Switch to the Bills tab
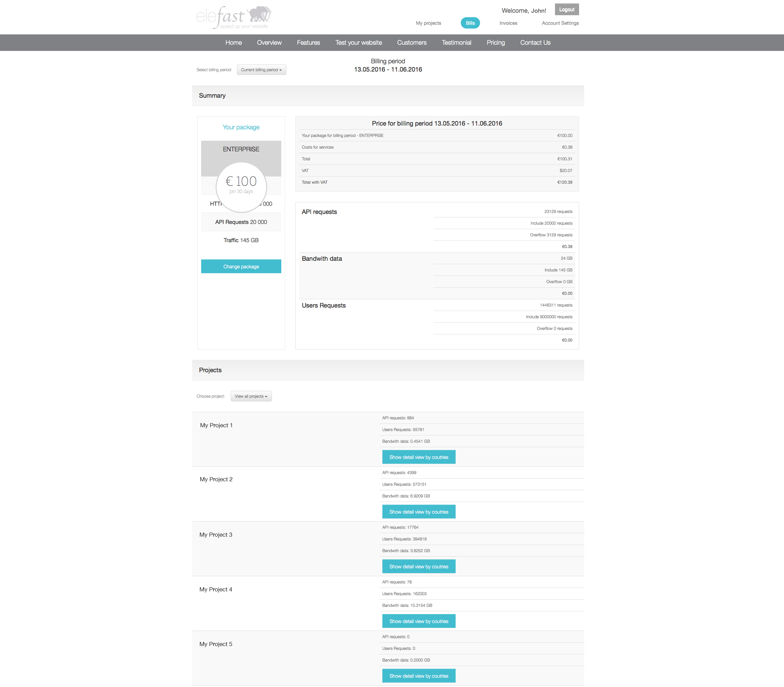Viewport: 784px width, 687px height. (470, 23)
